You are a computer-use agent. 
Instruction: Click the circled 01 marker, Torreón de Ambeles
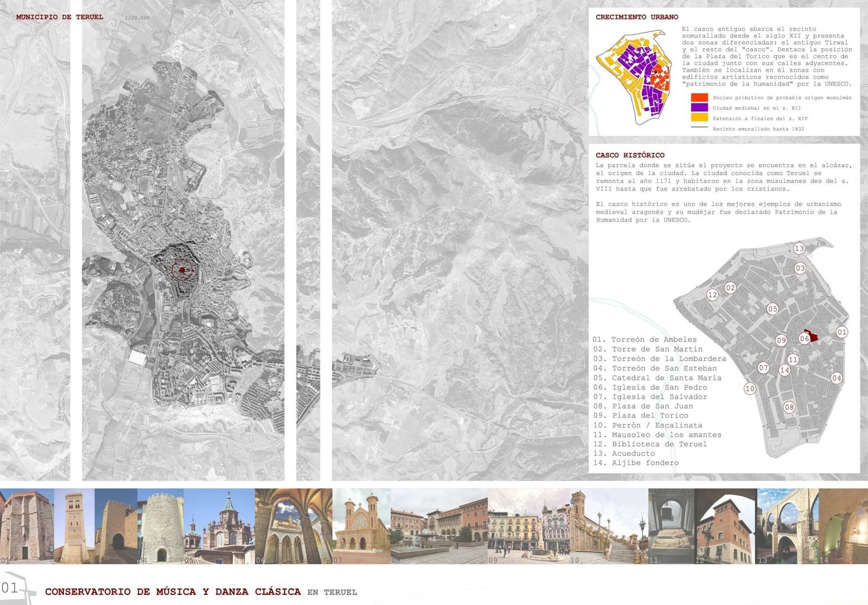[841, 332]
